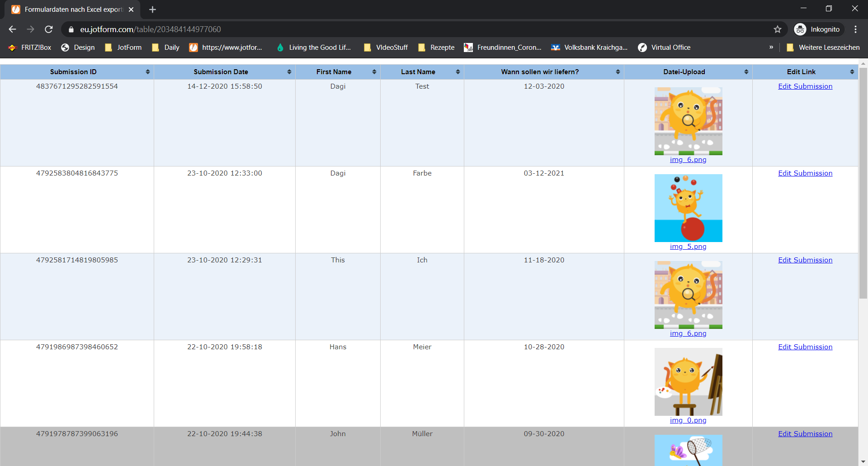Screen dimensions: 868x466
Task: Open the Weitere Lesezeichen bookmarks folder
Action: point(823,48)
